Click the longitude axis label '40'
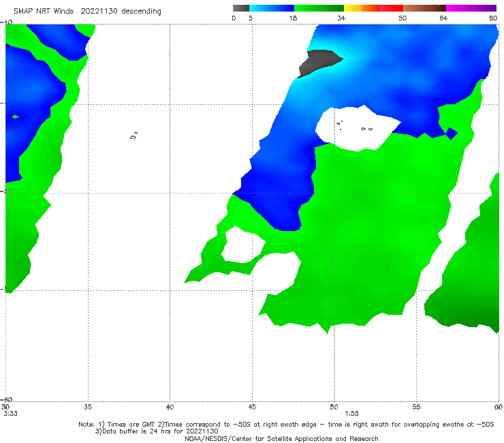 pos(170,407)
